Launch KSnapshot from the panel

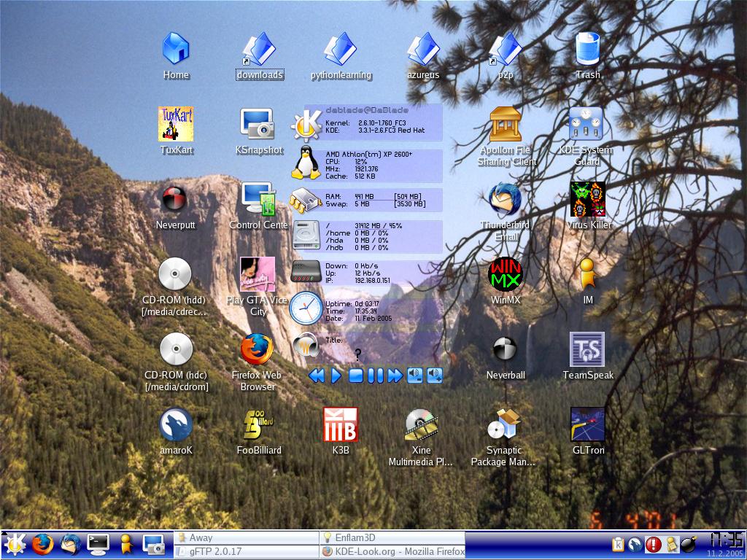154,545
